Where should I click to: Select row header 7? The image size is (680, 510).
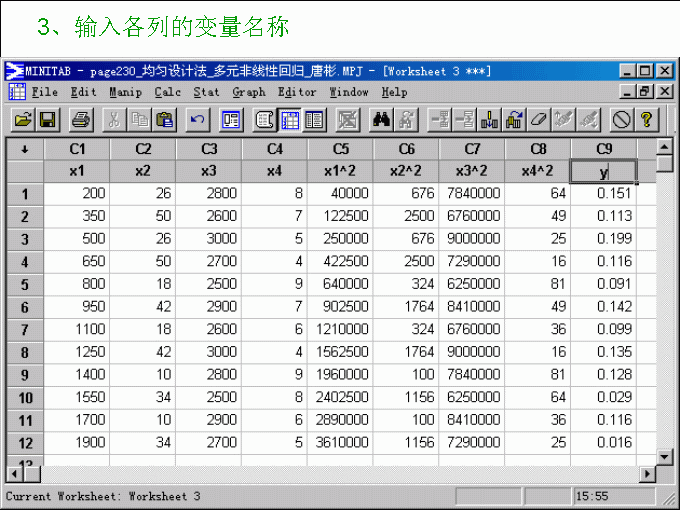24,328
